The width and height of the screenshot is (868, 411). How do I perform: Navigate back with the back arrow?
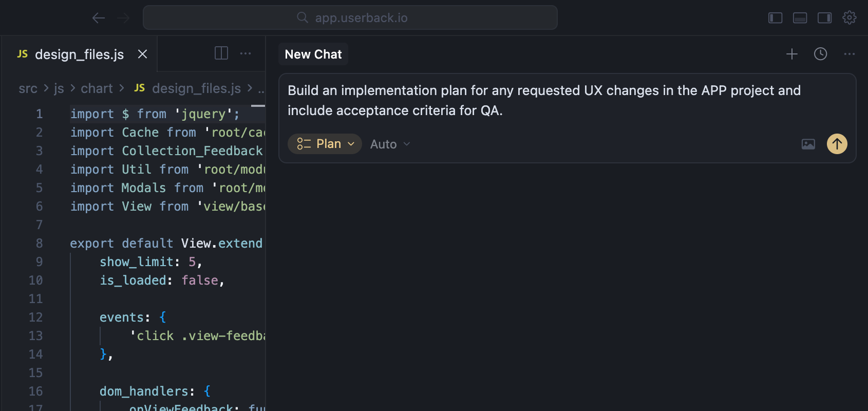pyautogui.click(x=98, y=17)
